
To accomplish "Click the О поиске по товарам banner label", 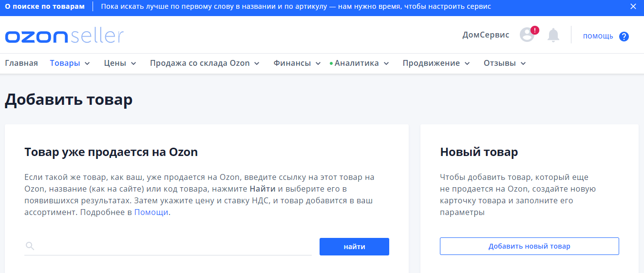I will point(45,6).
